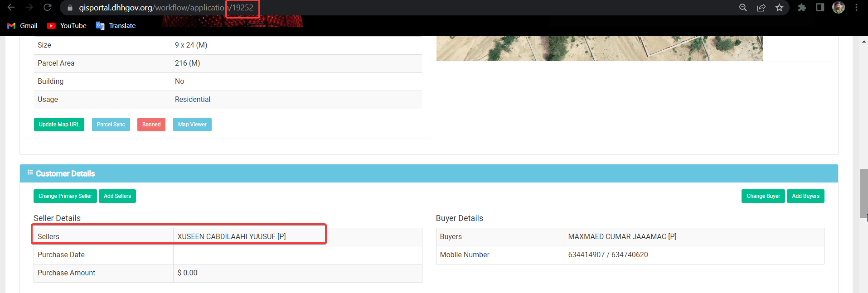The width and height of the screenshot is (868, 293).
Task: Select the buyer mobile number value
Action: click(608, 255)
